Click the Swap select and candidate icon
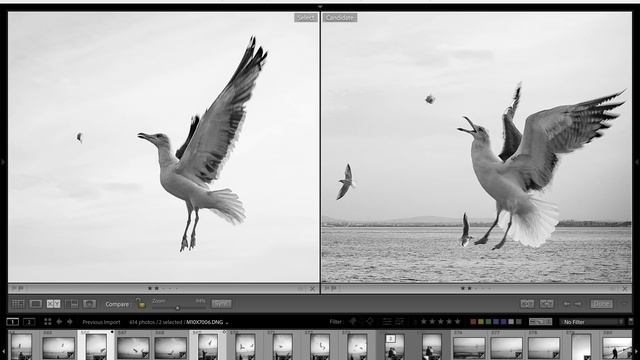 coord(527,304)
